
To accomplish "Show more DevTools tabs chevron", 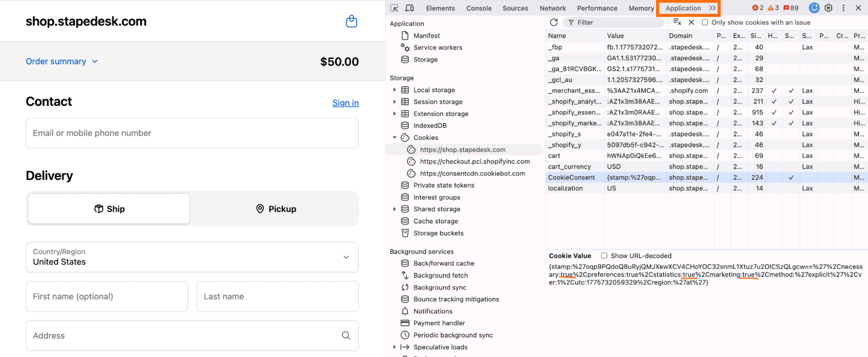I will click(x=712, y=8).
